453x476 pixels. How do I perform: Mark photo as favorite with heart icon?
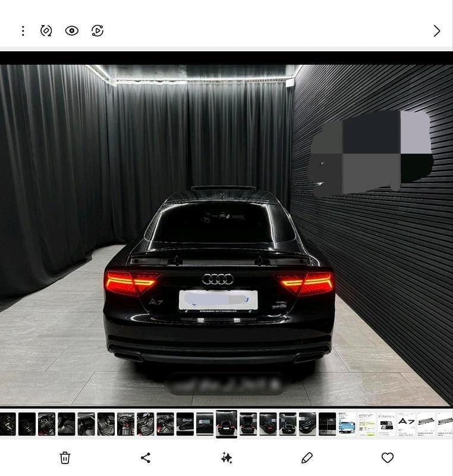point(387,458)
